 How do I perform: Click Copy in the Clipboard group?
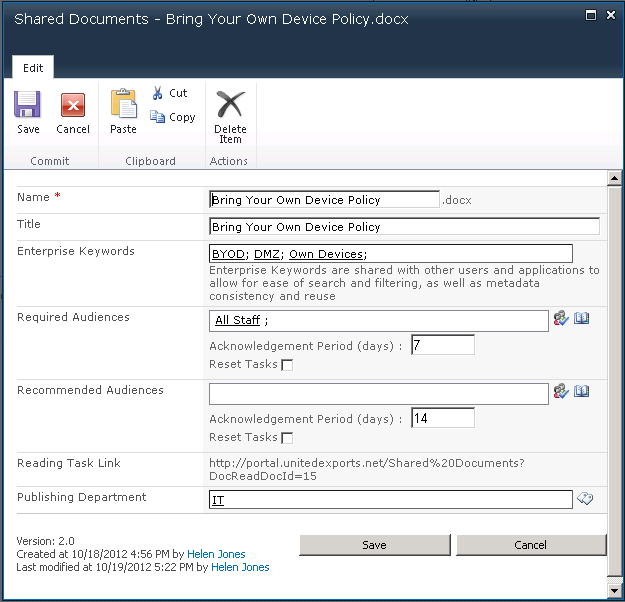(x=173, y=117)
